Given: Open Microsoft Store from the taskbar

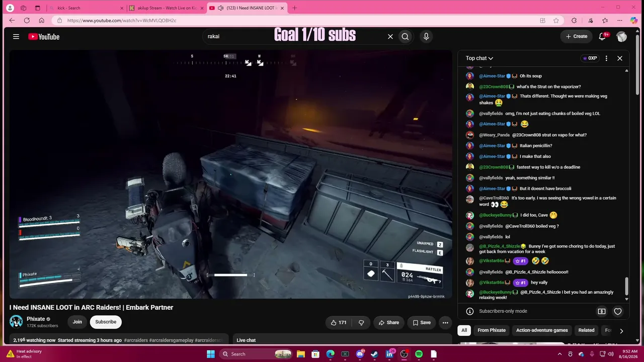Looking at the screenshot, I should pos(315,354).
